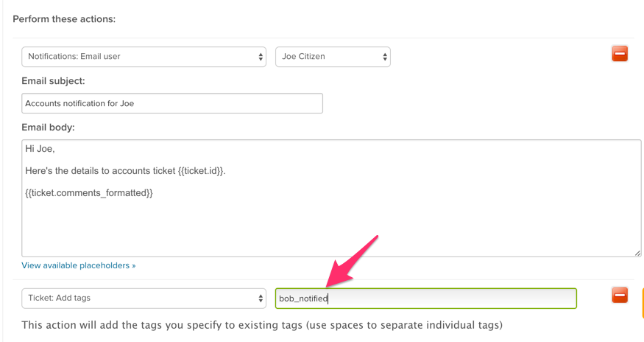Click the orange button edge beside tags row
This screenshot has width=644, height=342.
click(x=643, y=304)
